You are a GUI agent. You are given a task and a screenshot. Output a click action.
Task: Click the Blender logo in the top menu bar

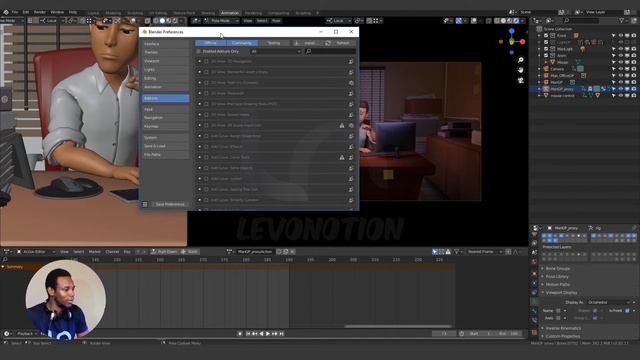(x=6, y=12)
